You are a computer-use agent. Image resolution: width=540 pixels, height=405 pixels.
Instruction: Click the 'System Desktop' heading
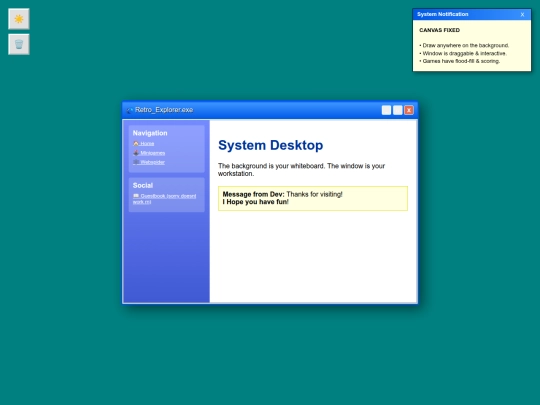pyautogui.click(x=271, y=145)
